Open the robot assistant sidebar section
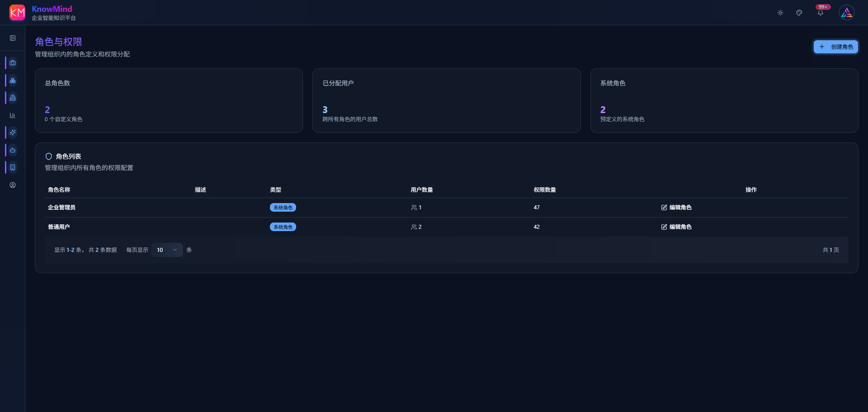Image resolution: width=868 pixels, height=412 pixels. click(x=13, y=150)
